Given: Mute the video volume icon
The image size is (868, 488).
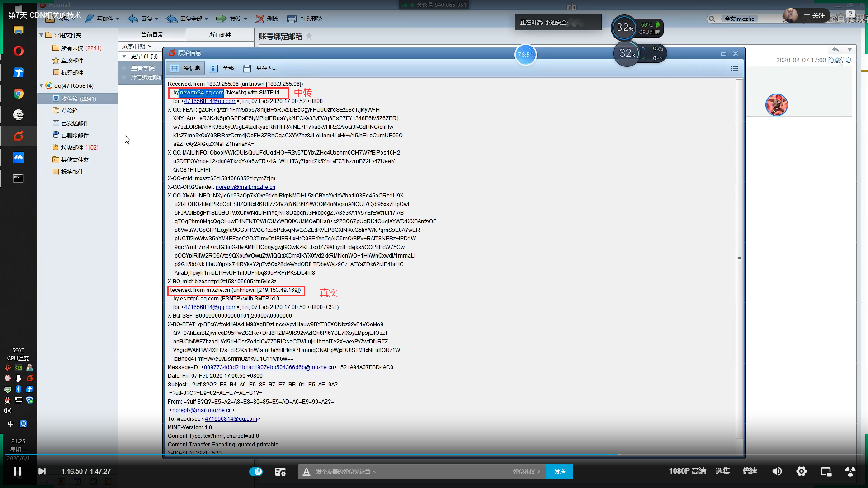Looking at the screenshot, I should [777, 471].
